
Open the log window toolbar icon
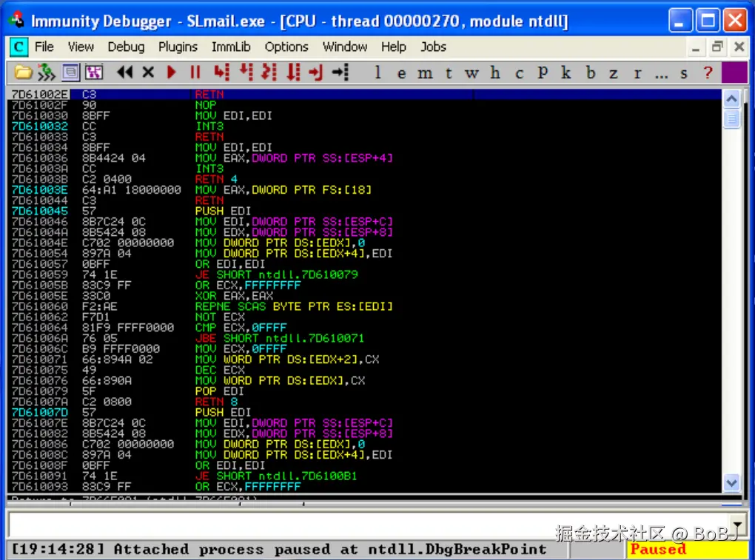[x=71, y=72]
